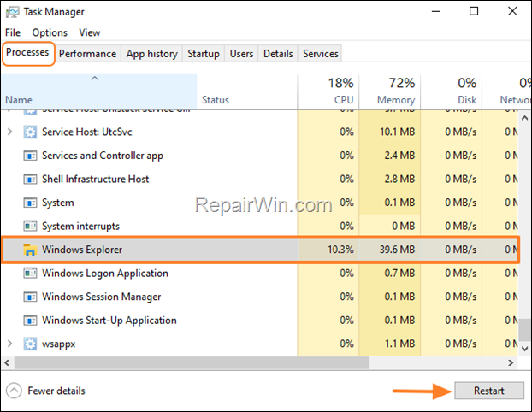Select the Windows Start-Up Application name
The width and height of the screenshot is (532, 412).
(x=109, y=321)
